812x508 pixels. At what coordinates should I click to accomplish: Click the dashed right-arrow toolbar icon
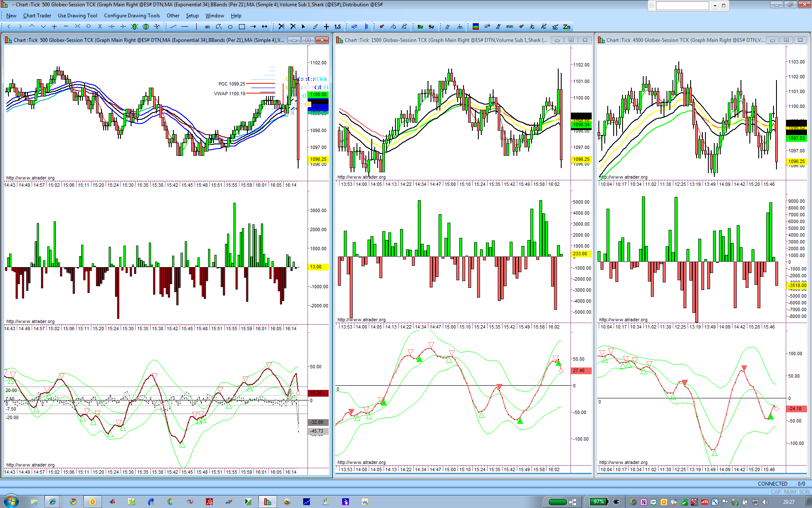click(x=123, y=27)
